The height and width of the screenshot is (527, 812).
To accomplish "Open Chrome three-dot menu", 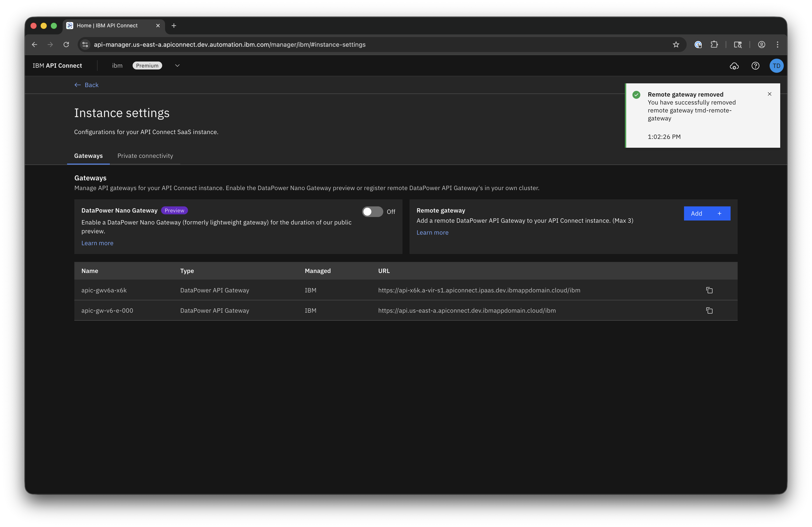I will tap(778, 45).
